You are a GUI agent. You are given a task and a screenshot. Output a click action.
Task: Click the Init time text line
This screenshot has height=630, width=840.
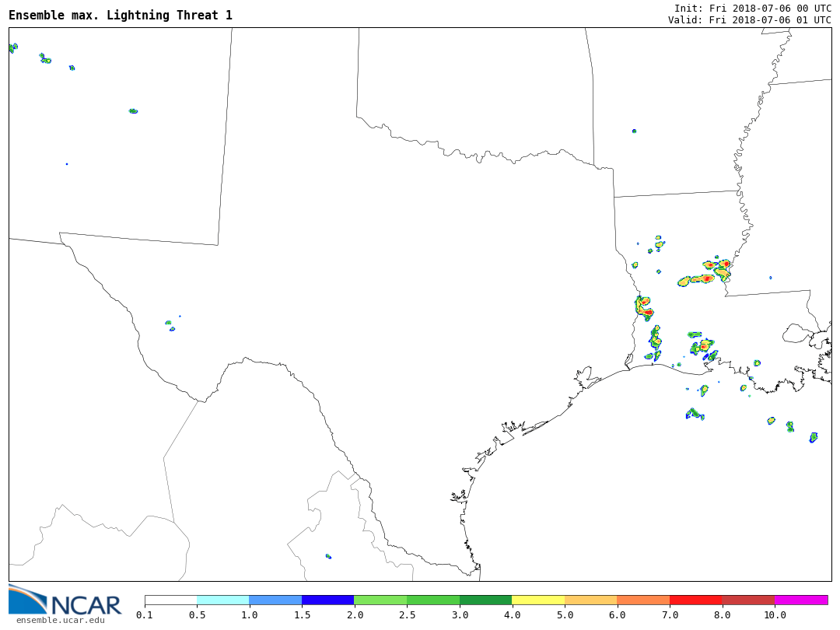pyautogui.click(x=752, y=8)
